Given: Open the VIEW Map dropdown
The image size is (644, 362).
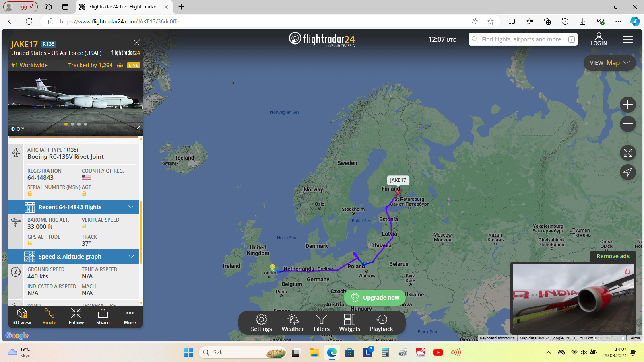Looking at the screenshot, I should (x=609, y=63).
